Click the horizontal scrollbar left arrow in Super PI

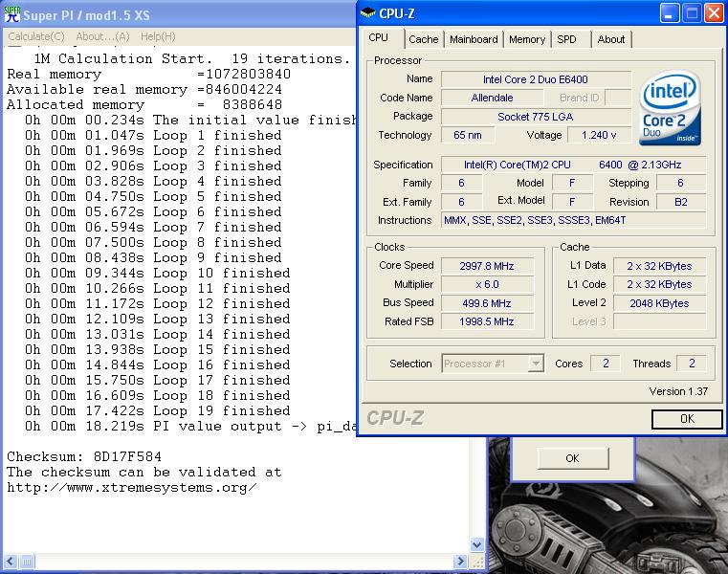pos(11,562)
